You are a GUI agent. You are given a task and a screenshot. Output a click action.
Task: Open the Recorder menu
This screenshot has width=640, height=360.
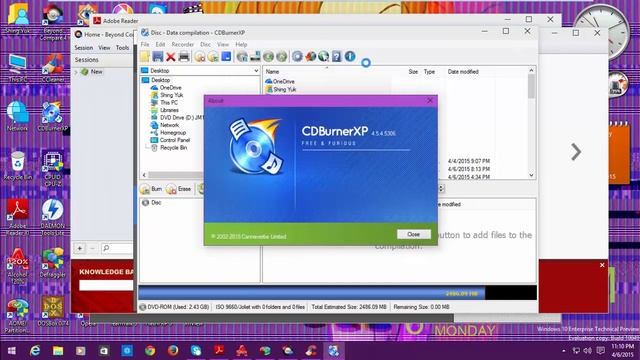(x=182, y=44)
